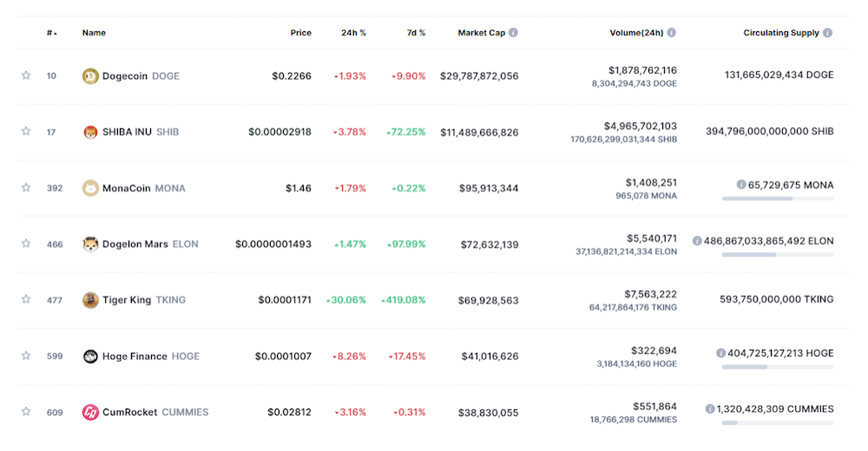This screenshot has width=868, height=451.
Task: Click the MonaCoin coin logo
Action: [x=90, y=188]
